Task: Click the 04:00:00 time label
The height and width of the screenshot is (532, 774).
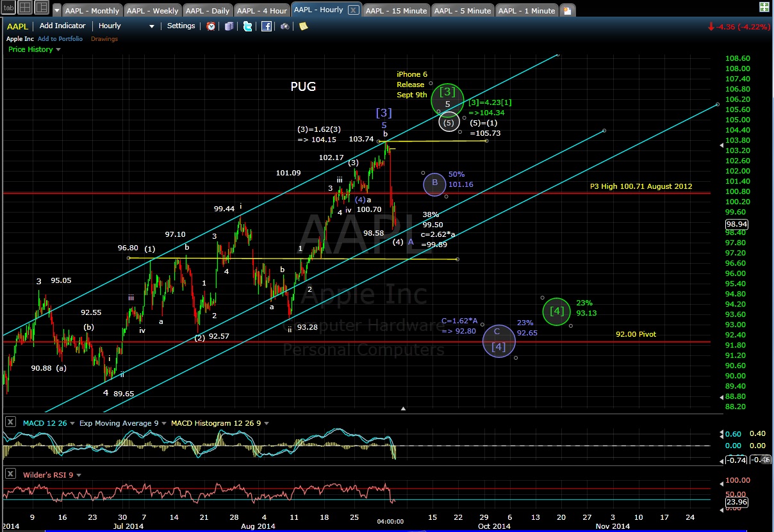Action: 390,522
